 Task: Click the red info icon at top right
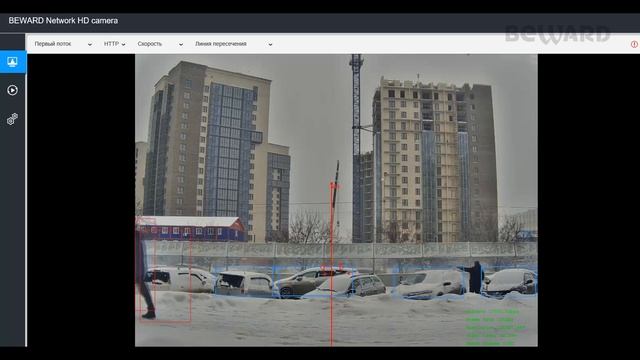(x=634, y=44)
